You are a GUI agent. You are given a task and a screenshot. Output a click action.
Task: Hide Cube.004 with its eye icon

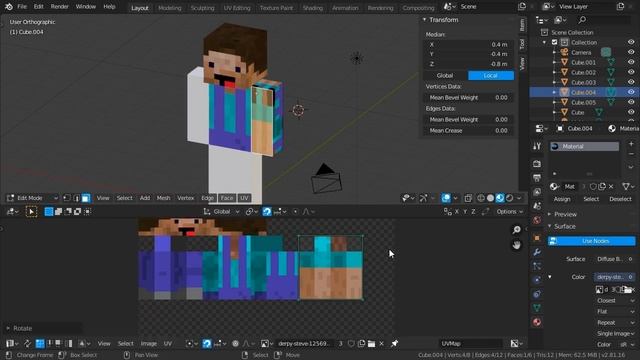631,92
